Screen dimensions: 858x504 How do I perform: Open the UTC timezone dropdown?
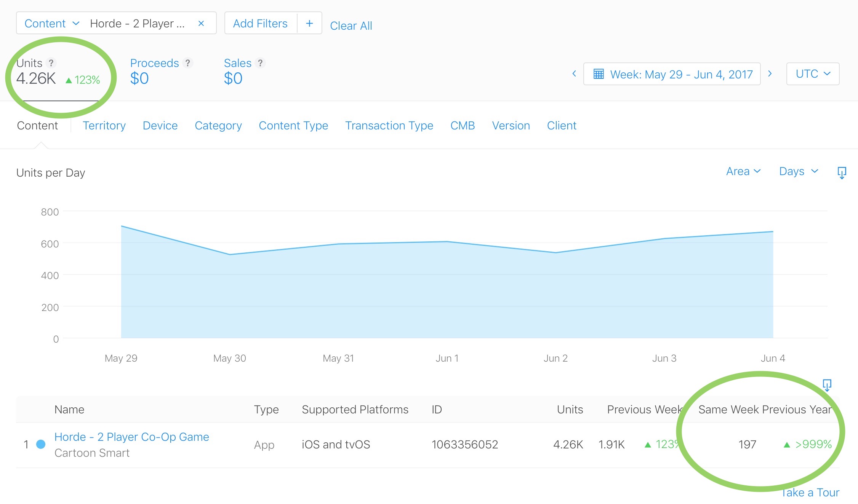click(x=813, y=74)
